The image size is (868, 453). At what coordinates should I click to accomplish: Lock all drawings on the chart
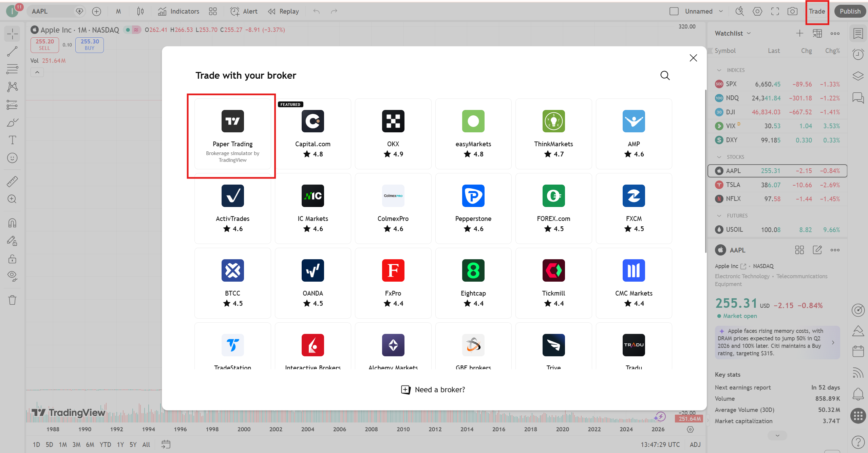pos(12,259)
